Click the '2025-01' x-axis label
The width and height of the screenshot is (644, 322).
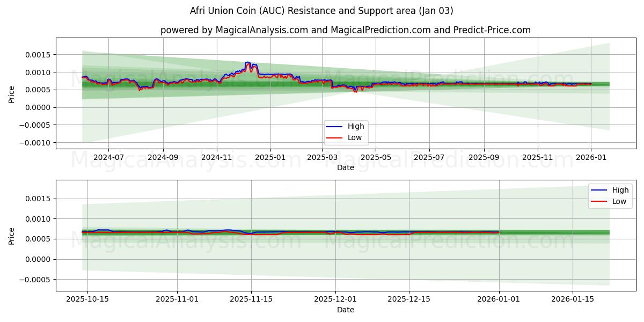point(270,157)
